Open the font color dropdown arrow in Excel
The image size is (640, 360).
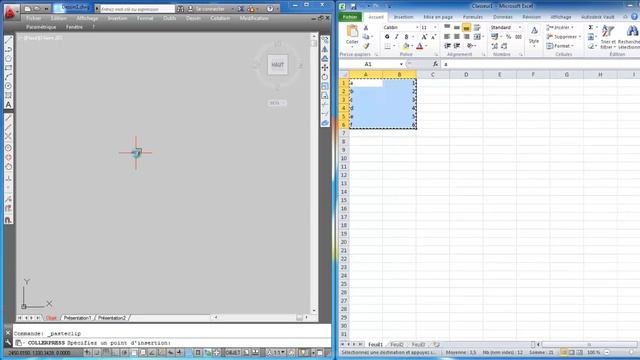click(x=426, y=46)
